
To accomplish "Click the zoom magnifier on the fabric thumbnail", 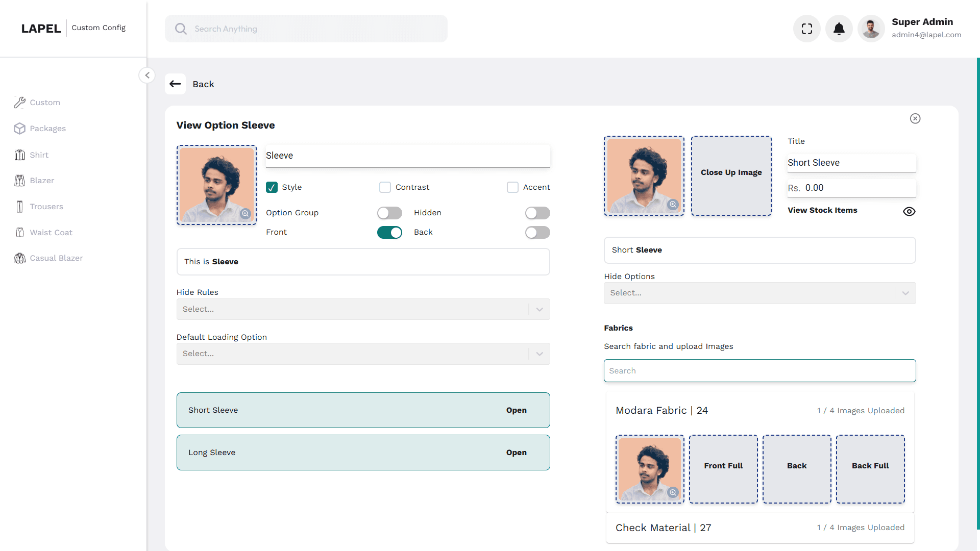I will pos(673,493).
